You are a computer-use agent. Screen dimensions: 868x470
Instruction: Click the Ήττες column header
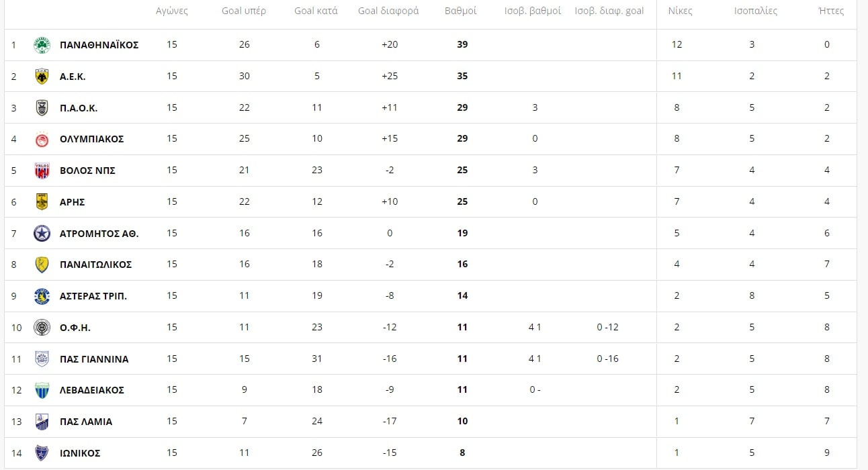(x=831, y=11)
